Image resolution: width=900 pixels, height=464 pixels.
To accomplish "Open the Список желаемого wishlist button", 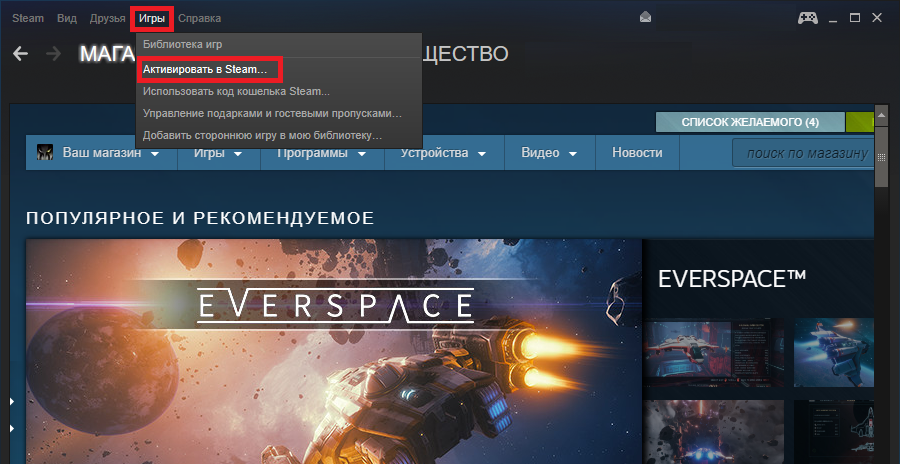I will coord(750,122).
